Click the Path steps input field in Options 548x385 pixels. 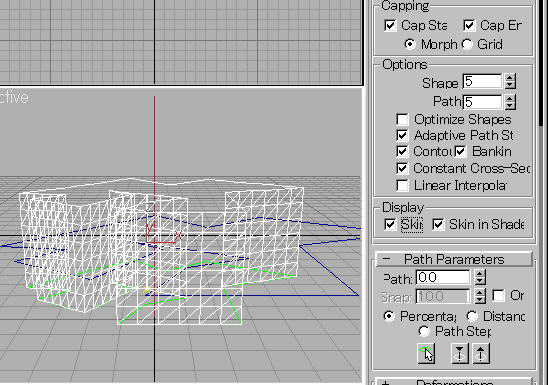point(482,102)
